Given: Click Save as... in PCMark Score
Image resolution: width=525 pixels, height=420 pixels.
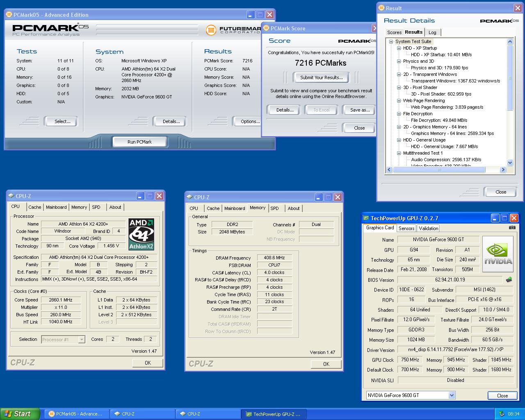Looking at the screenshot, I should [360, 110].
